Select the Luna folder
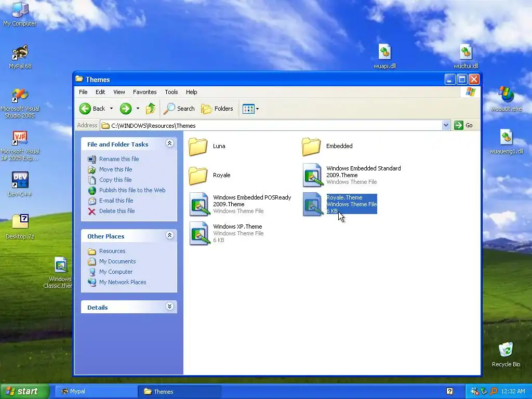Screen dimensions: 532x399 coord(207,146)
